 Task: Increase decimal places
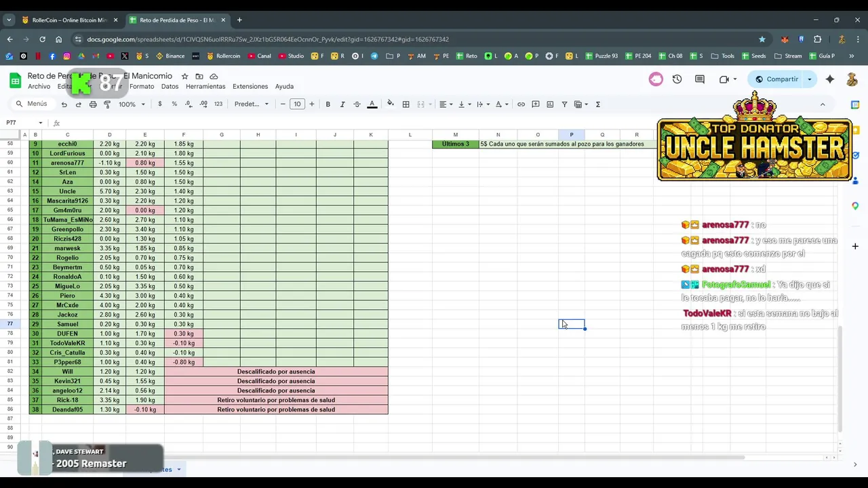203,104
